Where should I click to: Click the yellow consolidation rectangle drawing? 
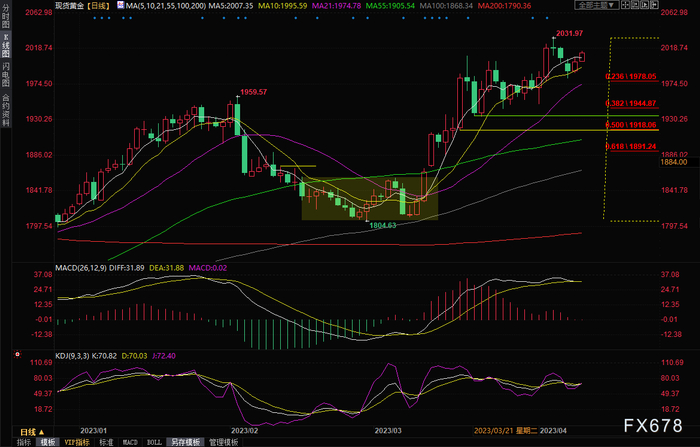click(370, 198)
